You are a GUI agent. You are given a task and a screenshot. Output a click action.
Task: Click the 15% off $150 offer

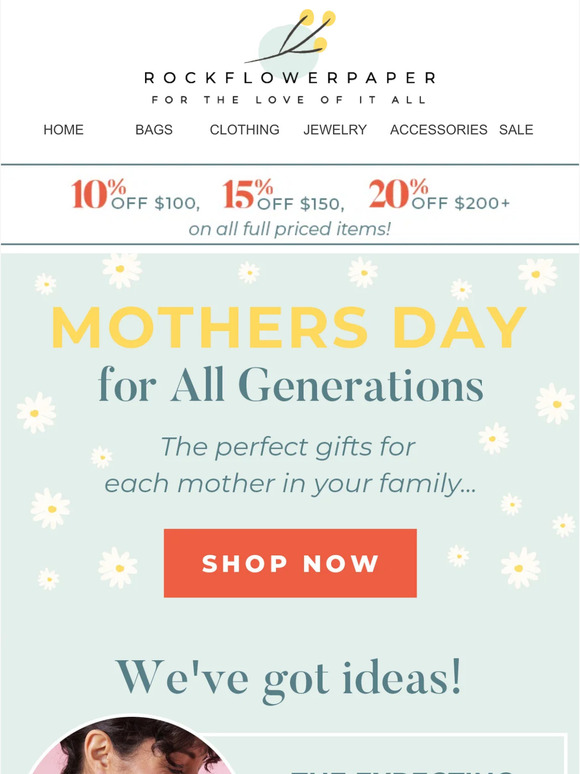(284, 195)
